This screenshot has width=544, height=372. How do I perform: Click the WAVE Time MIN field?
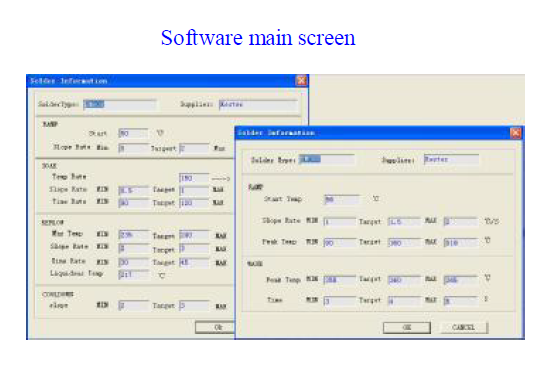coord(339,301)
